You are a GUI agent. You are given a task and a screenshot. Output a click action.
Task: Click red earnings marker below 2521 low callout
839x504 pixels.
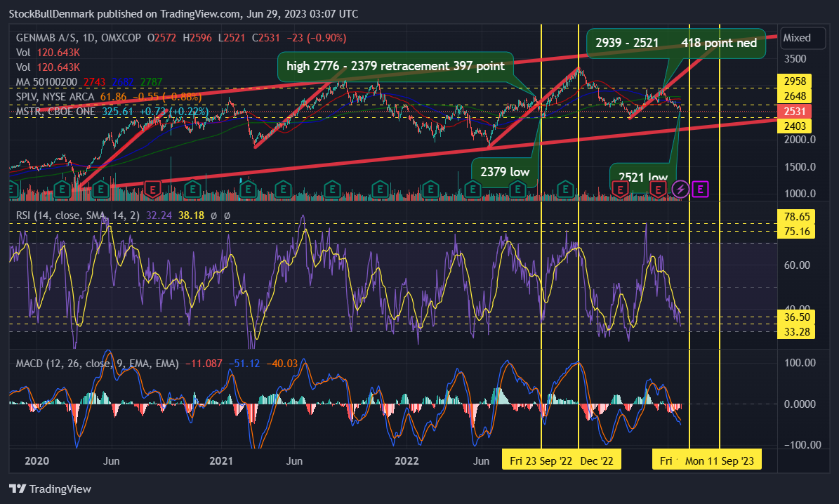point(620,189)
